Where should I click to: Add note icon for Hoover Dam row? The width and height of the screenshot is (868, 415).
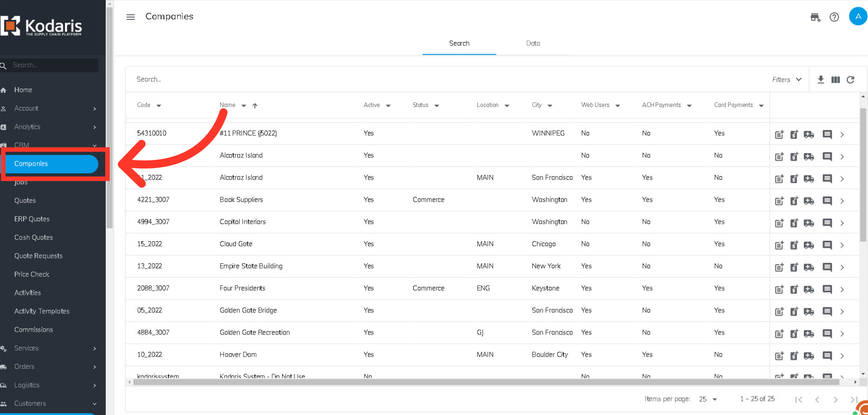coord(779,355)
